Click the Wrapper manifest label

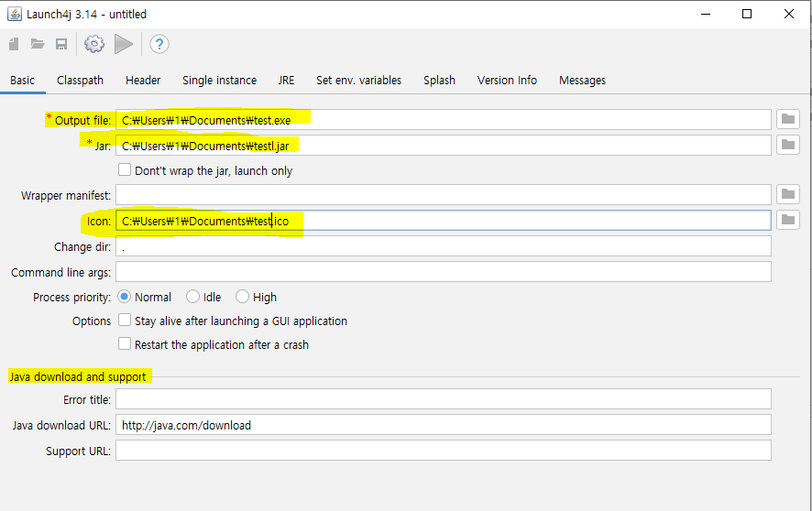tap(66, 195)
